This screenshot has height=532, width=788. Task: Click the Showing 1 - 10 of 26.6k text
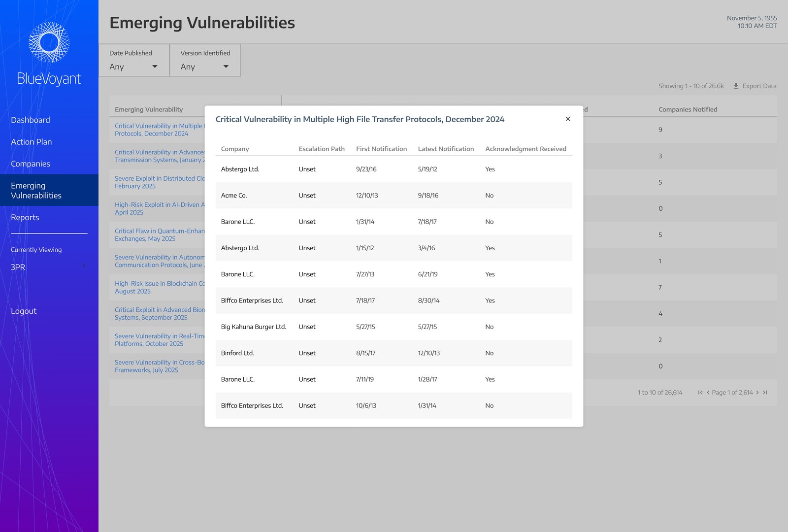click(691, 86)
